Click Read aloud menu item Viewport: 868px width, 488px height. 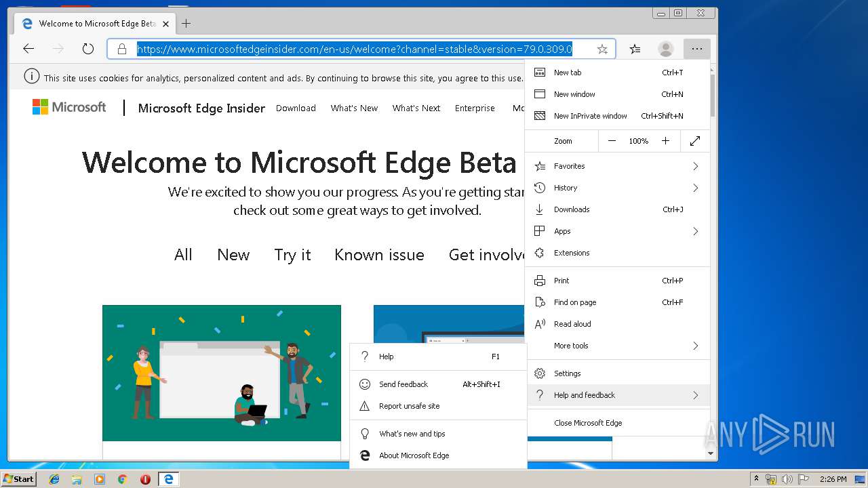[618, 324]
